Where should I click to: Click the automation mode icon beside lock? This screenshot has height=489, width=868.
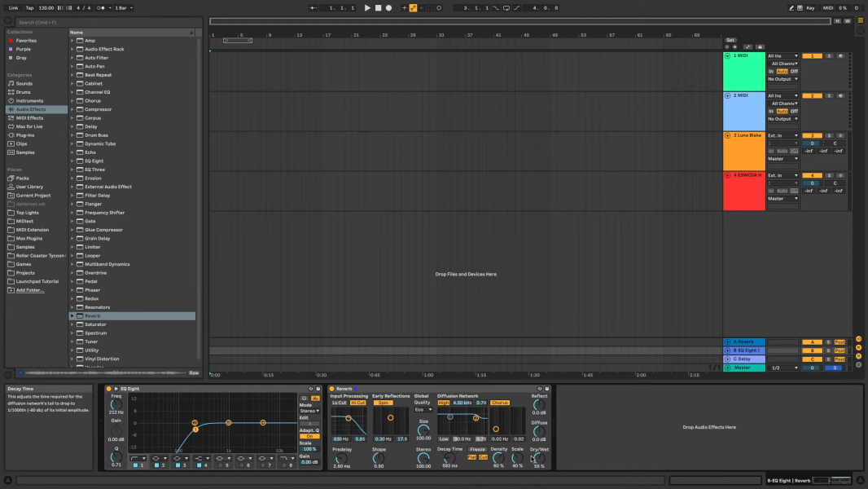[x=747, y=47]
